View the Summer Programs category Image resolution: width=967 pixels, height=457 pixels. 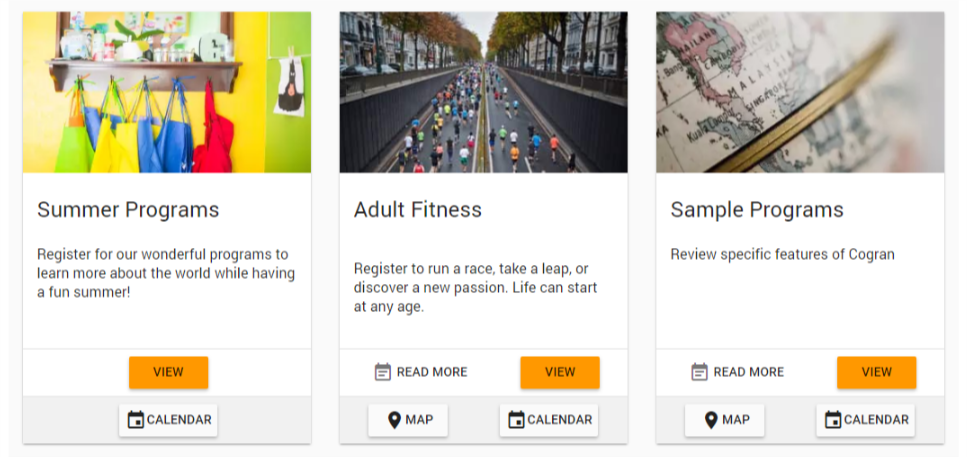[168, 372]
